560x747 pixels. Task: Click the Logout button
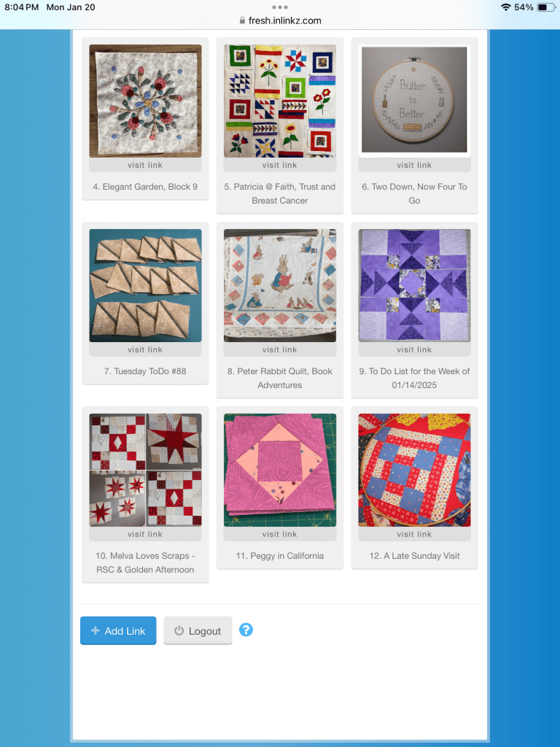click(198, 631)
